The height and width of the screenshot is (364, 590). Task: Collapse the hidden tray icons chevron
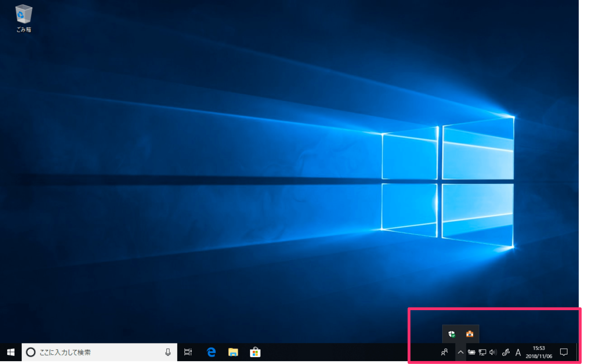pos(460,352)
